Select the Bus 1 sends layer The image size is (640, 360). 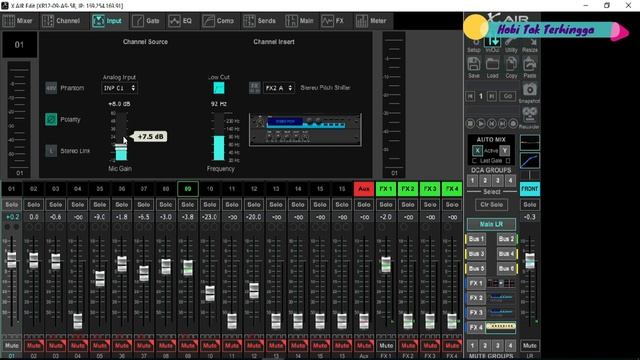click(476, 239)
